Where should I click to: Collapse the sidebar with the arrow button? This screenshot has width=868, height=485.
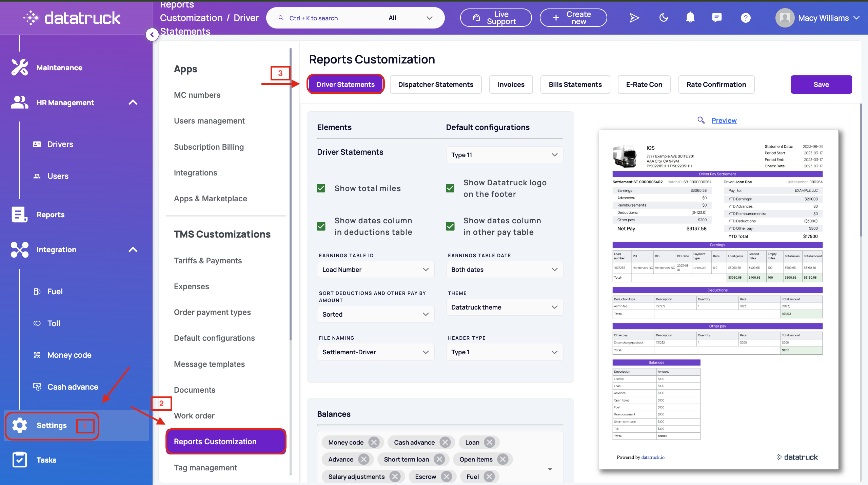click(x=152, y=35)
